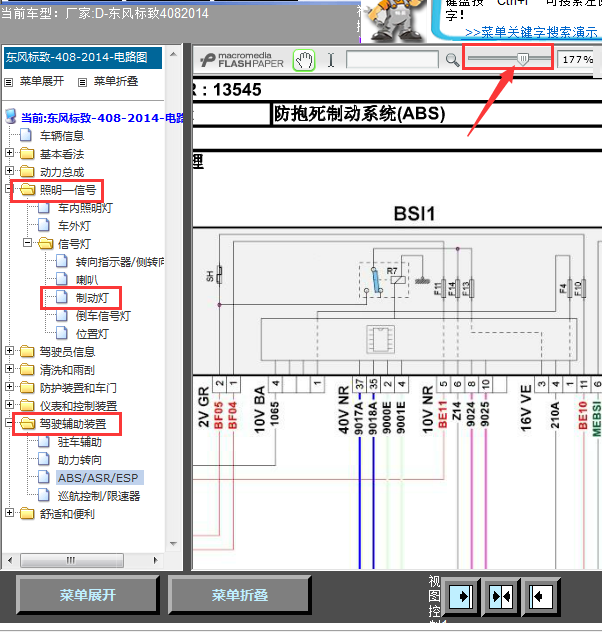602x634 pixels.
Task: Click the 信号灯 folder icon
Action: (x=46, y=243)
